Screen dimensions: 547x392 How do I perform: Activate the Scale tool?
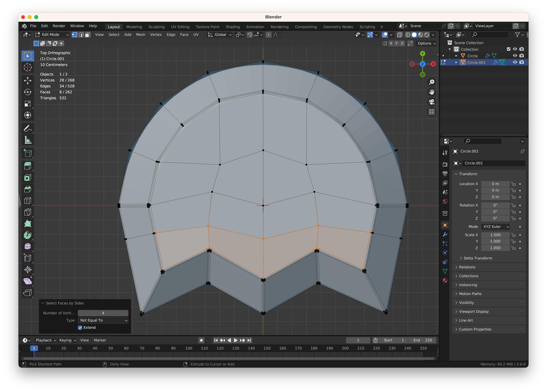28,104
